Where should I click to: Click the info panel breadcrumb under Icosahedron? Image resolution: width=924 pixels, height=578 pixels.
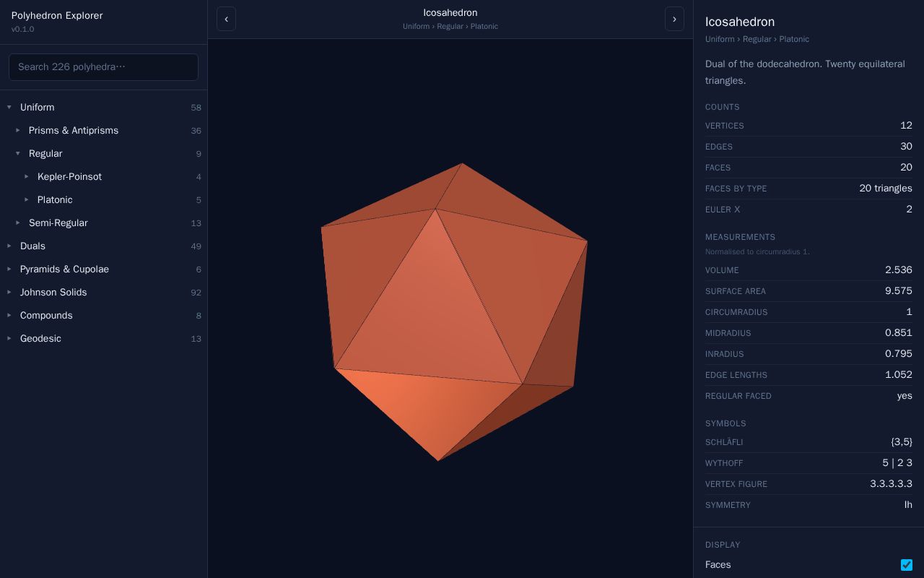point(757,39)
